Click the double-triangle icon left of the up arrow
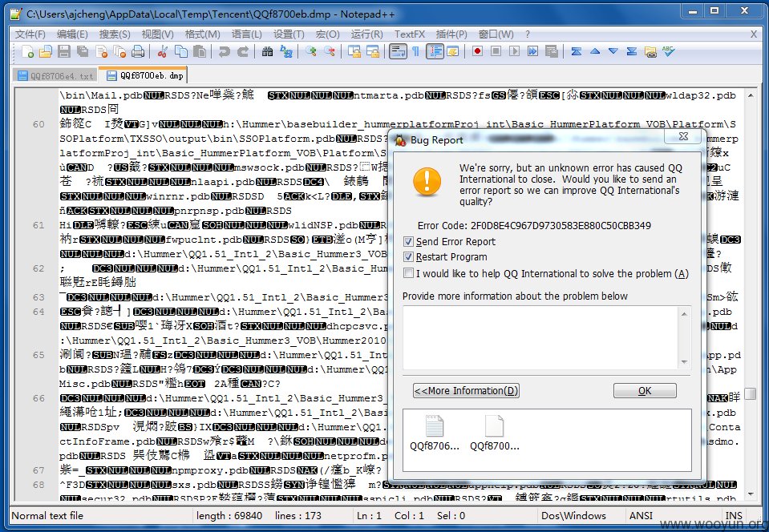 point(577,51)
